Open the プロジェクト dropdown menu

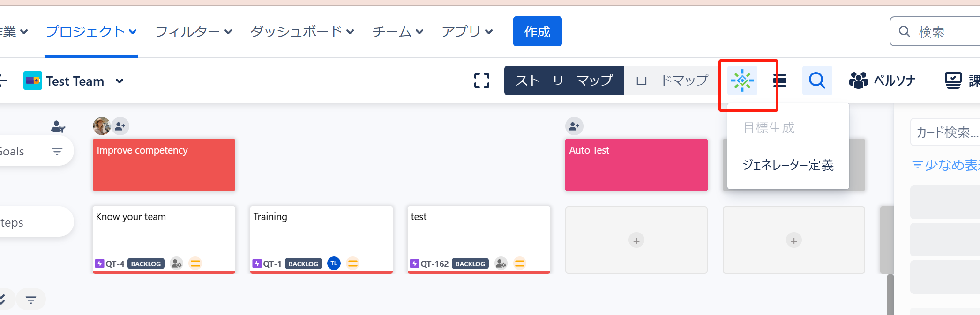pyautogui.click(x=91, y=32)
